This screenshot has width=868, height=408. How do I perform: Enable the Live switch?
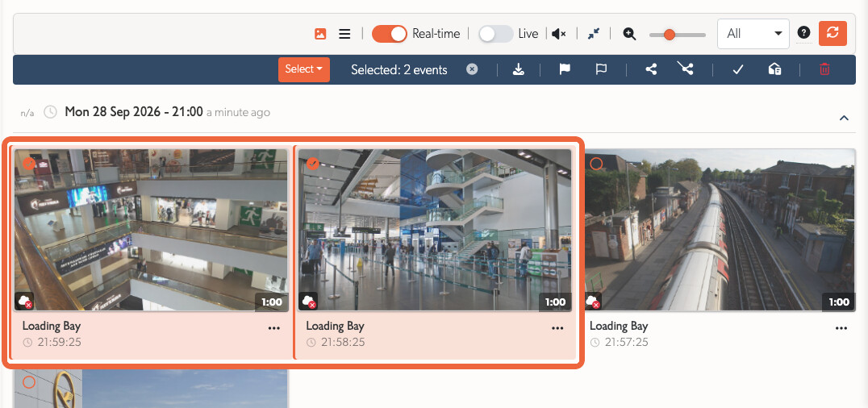tap(496, 34)
